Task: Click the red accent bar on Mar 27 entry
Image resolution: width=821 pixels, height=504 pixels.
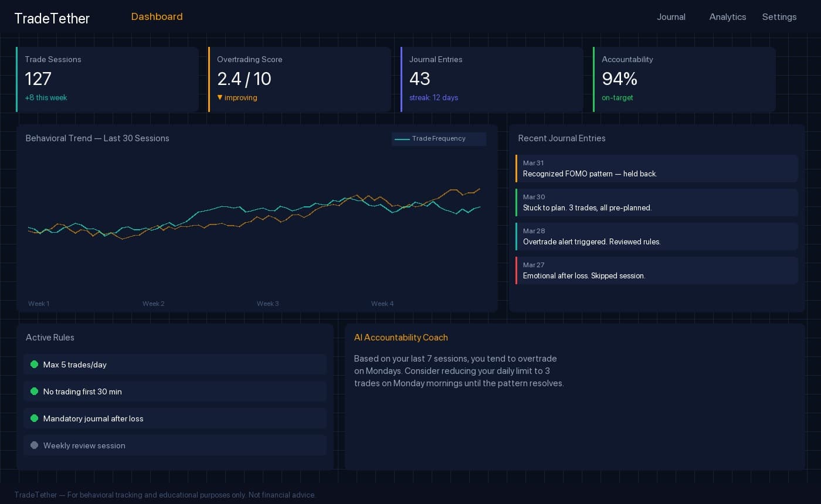Action: point(517,270)
